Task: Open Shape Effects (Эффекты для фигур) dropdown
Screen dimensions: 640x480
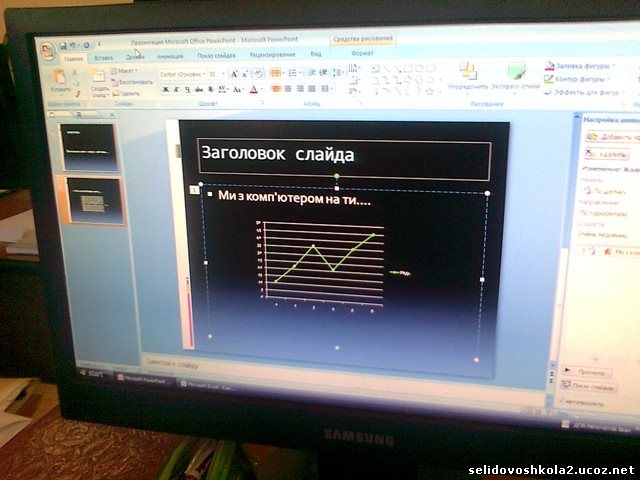Action: tap(584, 93)
